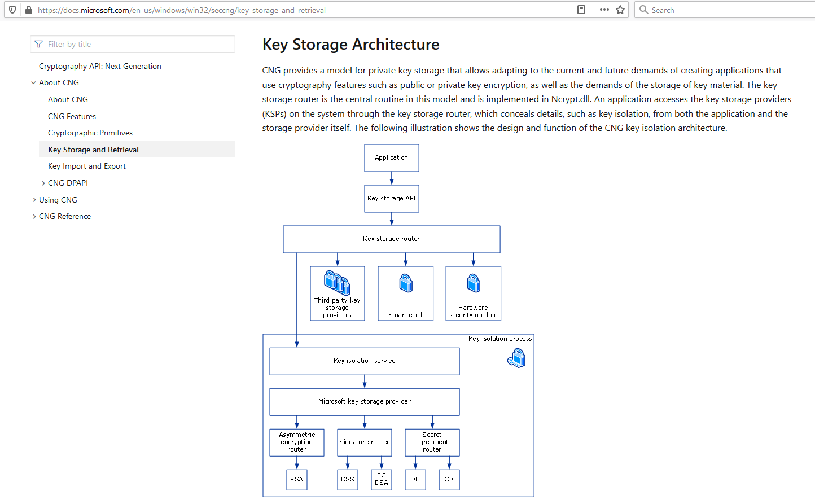Click the tracking protection shield icon
This screenshot has width=815, height=504.
pos(12,10)
